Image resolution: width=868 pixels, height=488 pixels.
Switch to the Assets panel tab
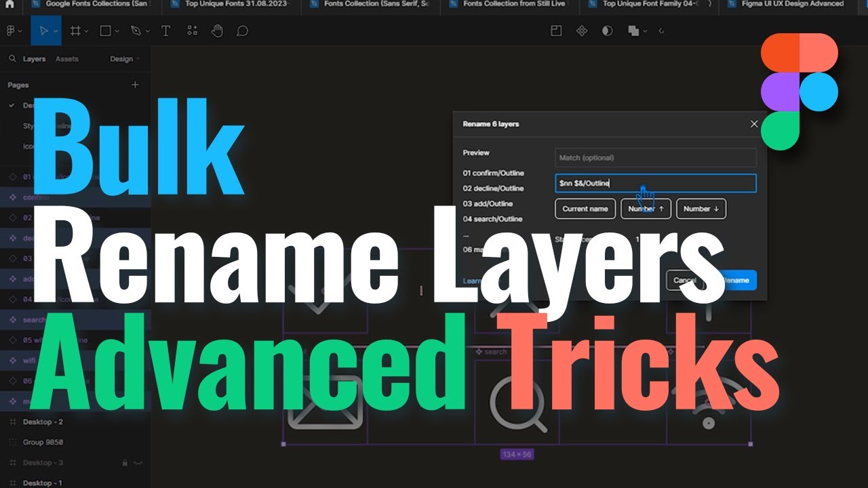pyautogui.click(x=67, y=59)
